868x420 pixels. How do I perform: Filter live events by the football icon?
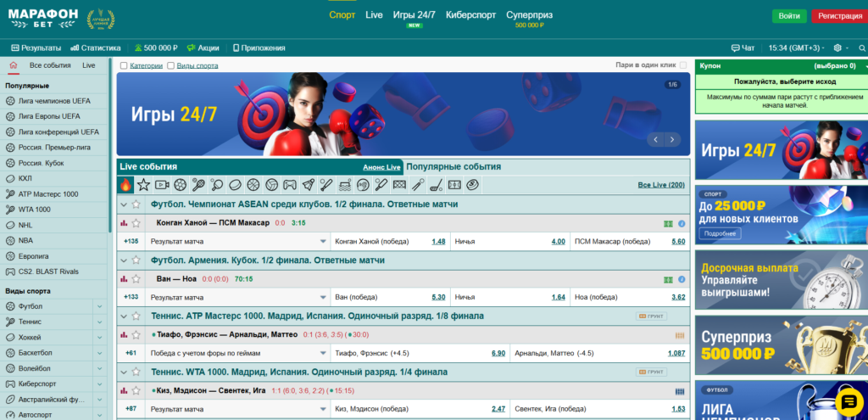click(181, 184)
